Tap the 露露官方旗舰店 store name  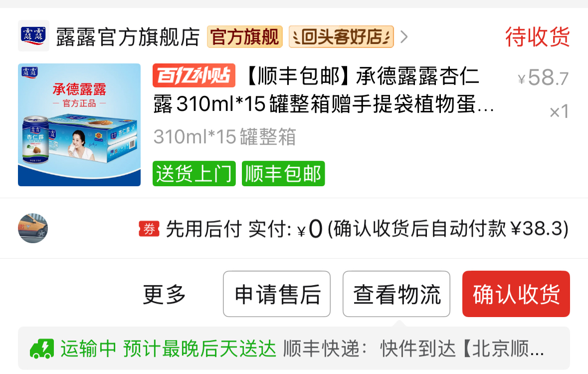pos(128,37)
